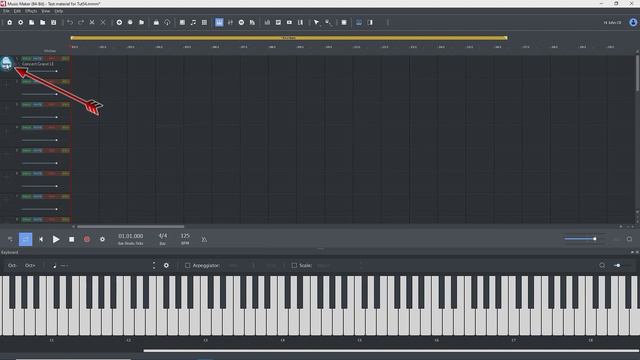The width and height of the screenshot is (640, 360).
Task: Click the mixer sliders icon in toolbar
Action: pyautogui.click(x=230, y=22)
